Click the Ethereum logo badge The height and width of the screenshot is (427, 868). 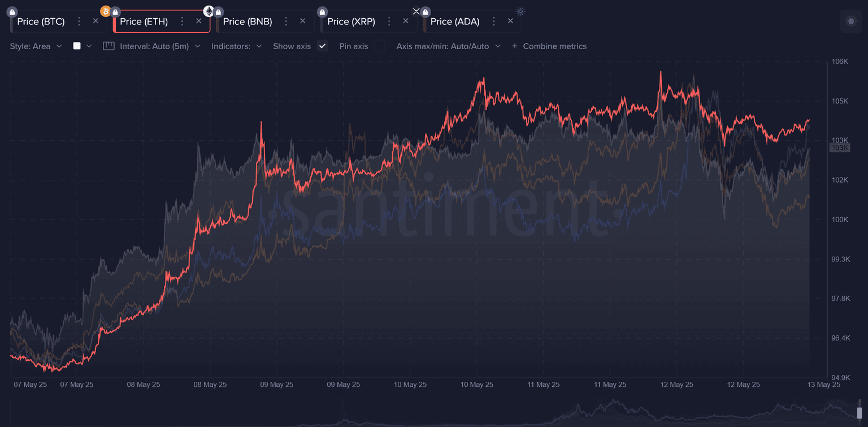pyautogui.click(x=209, y=11)
